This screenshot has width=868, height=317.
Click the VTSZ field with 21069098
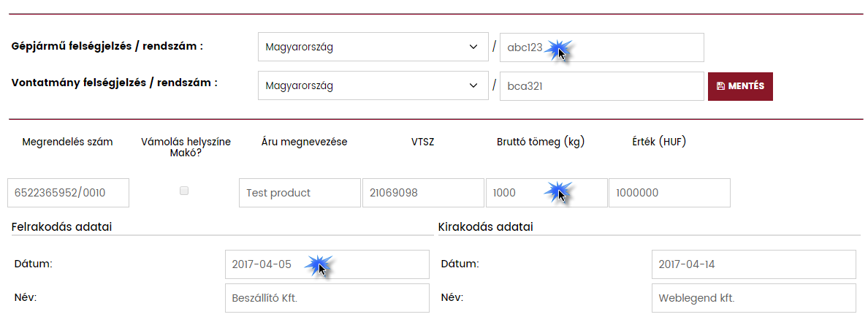tap(422, 193)
